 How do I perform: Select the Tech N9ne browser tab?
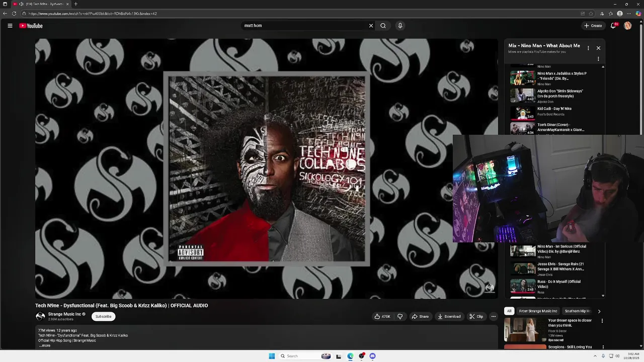(40, 4)
